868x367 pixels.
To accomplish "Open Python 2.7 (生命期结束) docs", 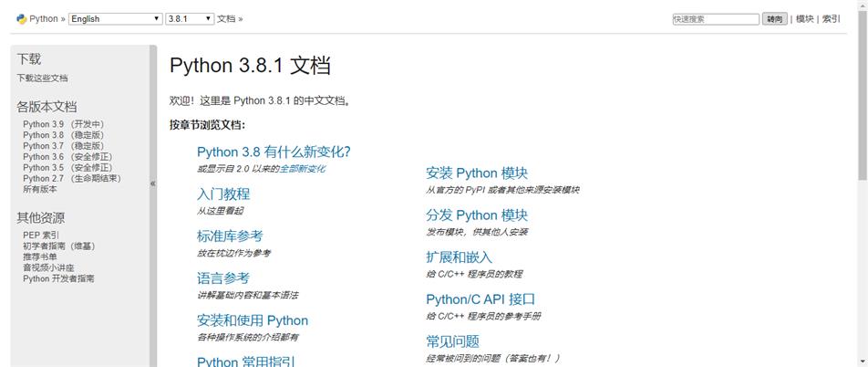I will pos(72,179).
